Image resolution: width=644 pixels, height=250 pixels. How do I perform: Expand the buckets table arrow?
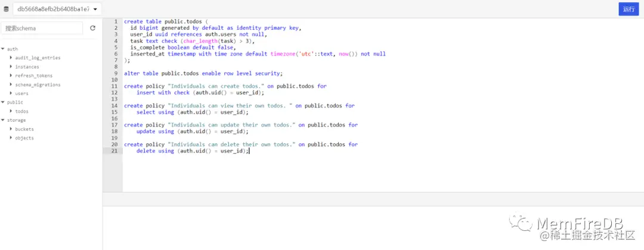pos(11,129)
